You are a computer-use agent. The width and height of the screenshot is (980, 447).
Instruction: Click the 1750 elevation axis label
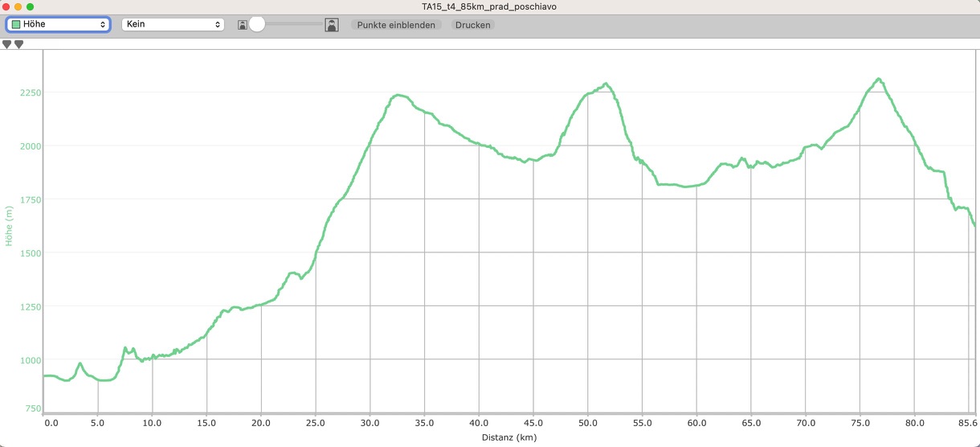30,199
